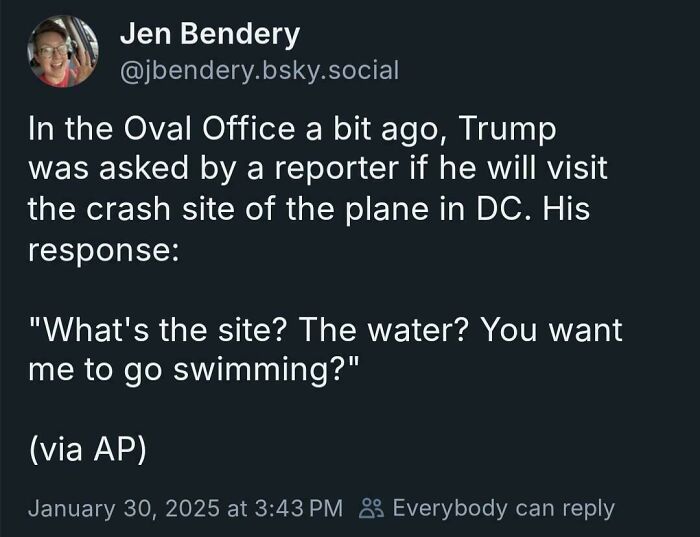Click the "3:43 PM" time in timestamp

click(291, 508)
